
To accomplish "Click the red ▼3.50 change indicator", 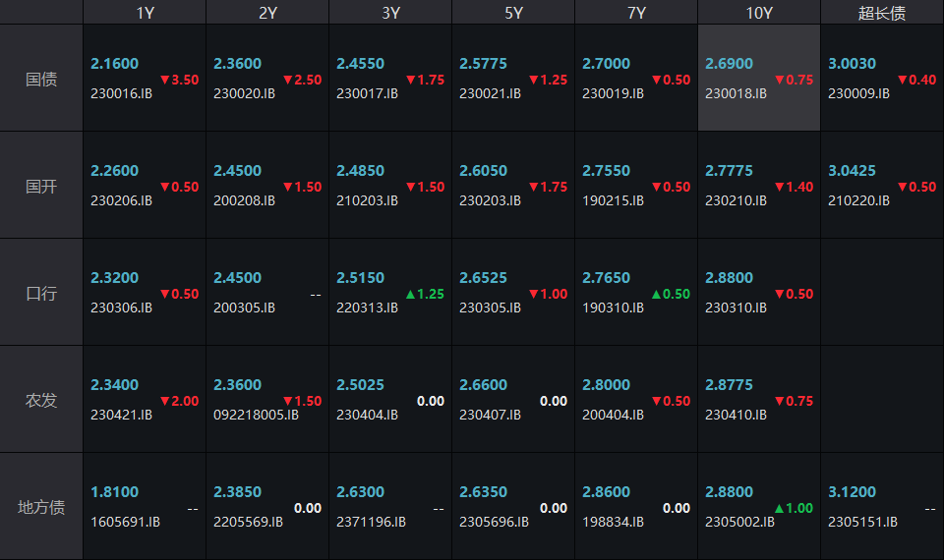I will (x=179, y=80).
